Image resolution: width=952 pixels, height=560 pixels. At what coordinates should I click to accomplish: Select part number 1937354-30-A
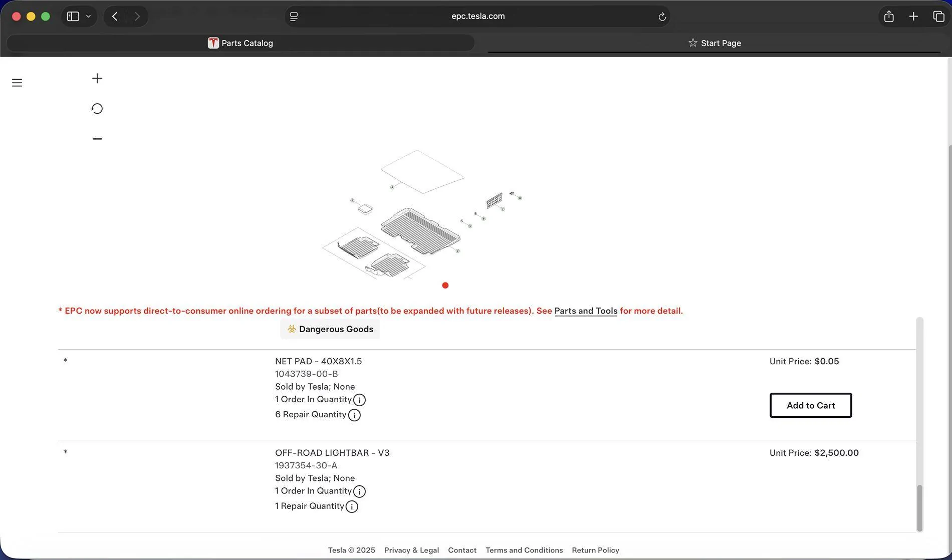[306, 465]
